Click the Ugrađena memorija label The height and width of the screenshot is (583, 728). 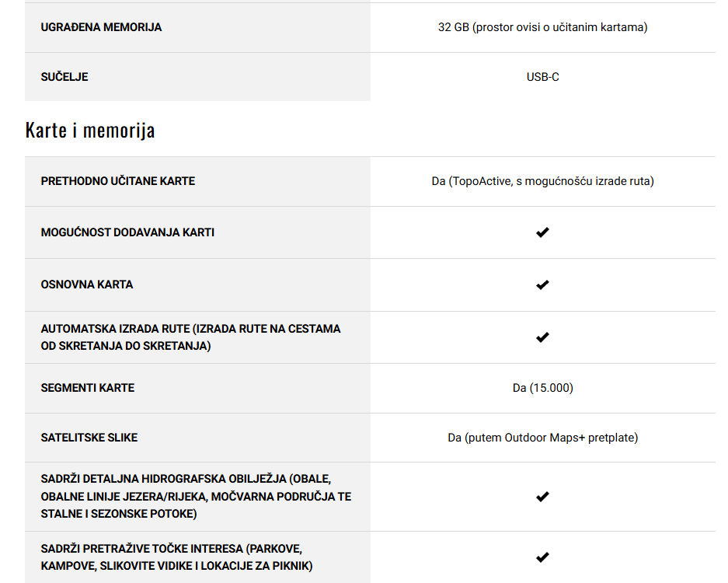[x=101, y=27]
